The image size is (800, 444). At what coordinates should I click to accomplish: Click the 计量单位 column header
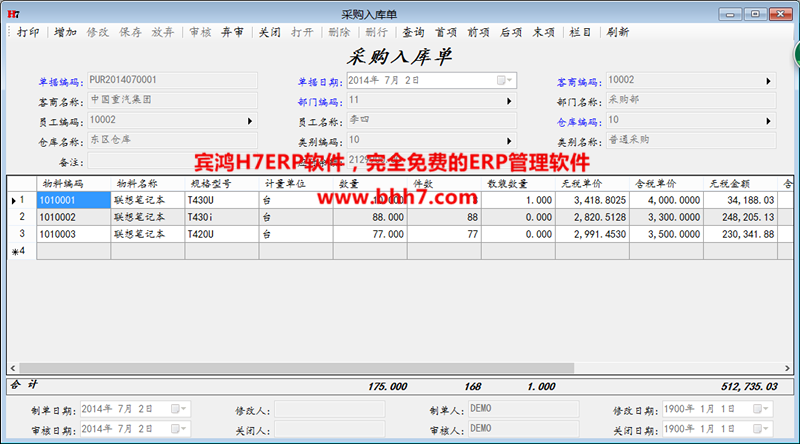pyautogui.click(x=296, y=184)
